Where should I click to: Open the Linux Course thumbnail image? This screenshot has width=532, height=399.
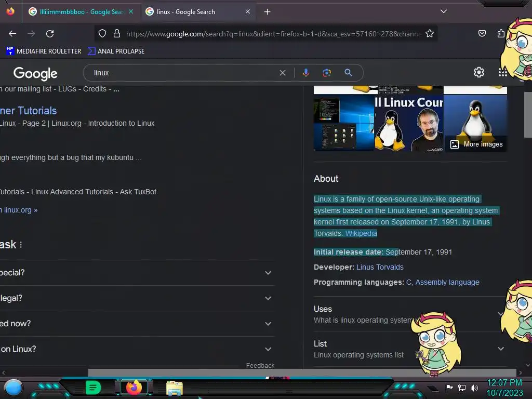pos(409,123)
